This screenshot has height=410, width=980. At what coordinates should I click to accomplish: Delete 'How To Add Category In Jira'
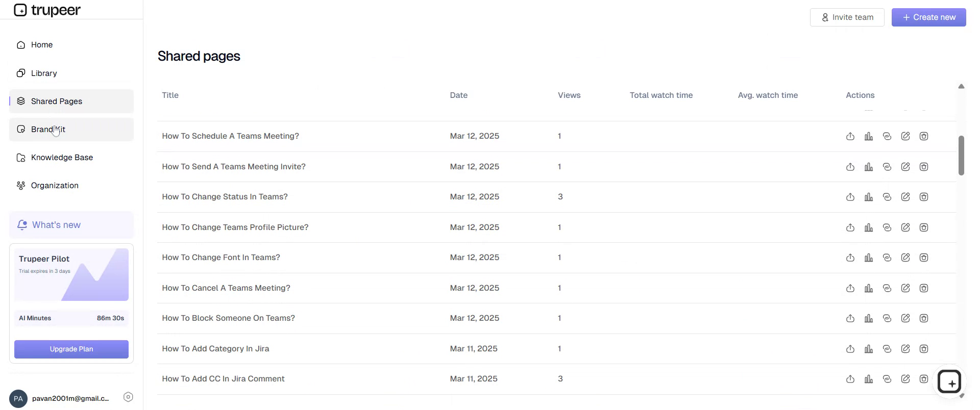click(924, 349)
